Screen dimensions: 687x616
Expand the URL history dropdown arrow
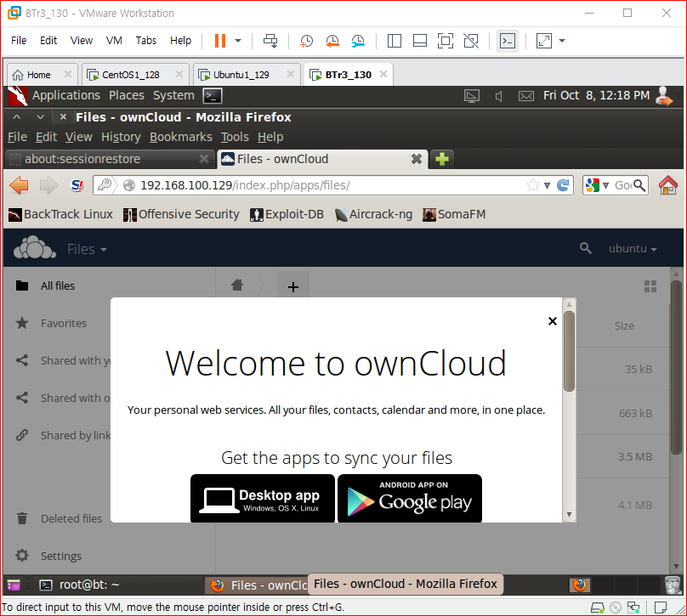(x=547, y=185)
